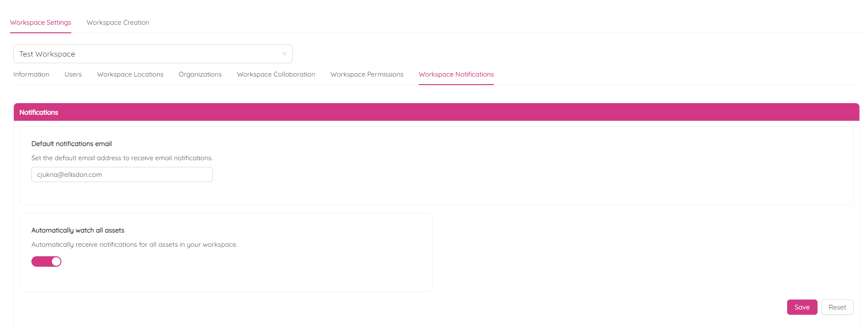868x329 pixels.
Task: Switch to the Information tab
Action: point(31,74)
